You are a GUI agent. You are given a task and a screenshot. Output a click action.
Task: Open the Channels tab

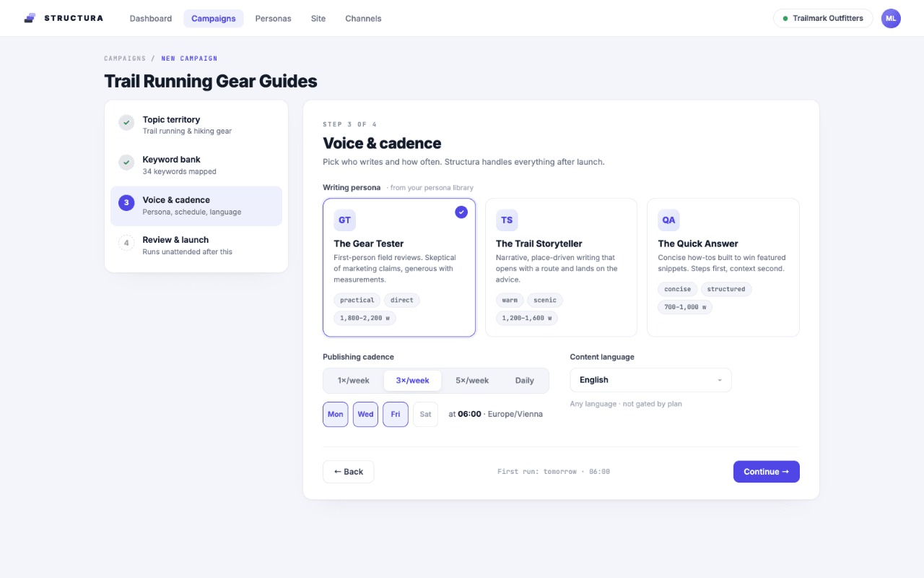click(x=363, y=18)
